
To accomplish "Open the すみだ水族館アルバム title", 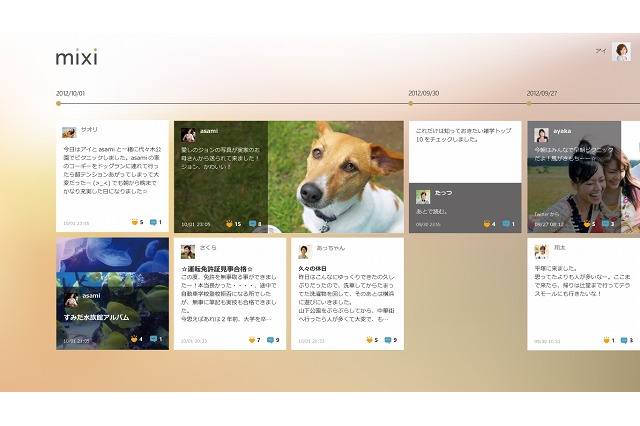I will tap(96, 317).
